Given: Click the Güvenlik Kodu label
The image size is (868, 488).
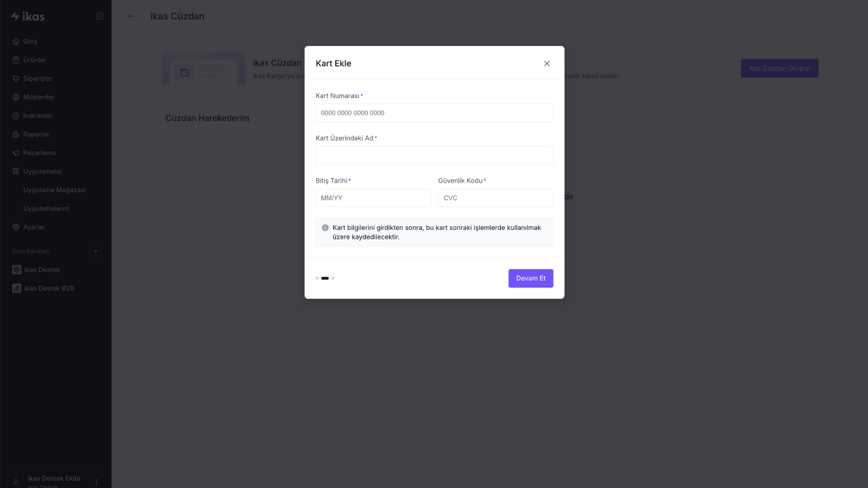Looking at the screenshot, I should coord(460,181).
